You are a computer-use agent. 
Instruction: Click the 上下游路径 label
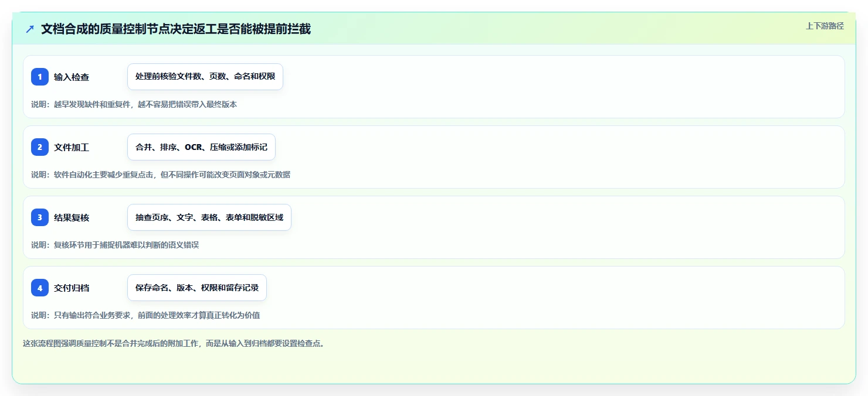(825, 26)
